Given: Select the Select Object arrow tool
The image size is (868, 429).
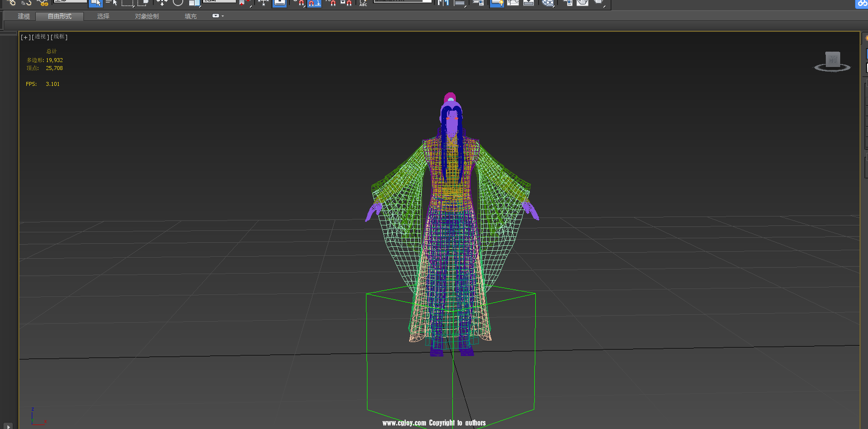Looking at the screenshot, I should pos(95,3).
